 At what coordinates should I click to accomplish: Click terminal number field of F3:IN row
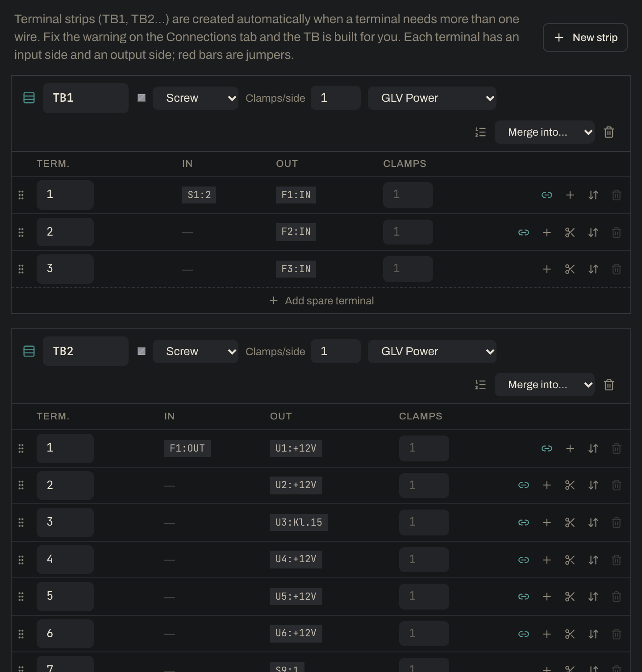pos(65,269)
